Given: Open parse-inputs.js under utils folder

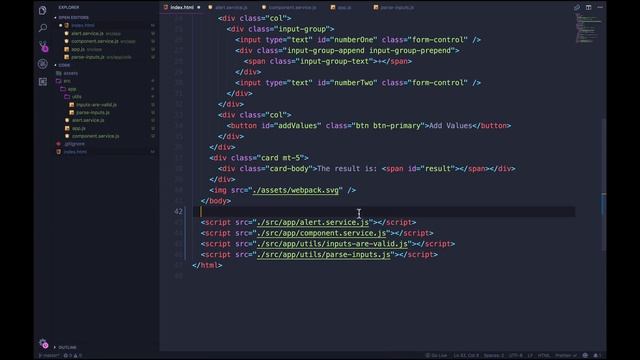Looking at the screenshot, I should point(93,113).
